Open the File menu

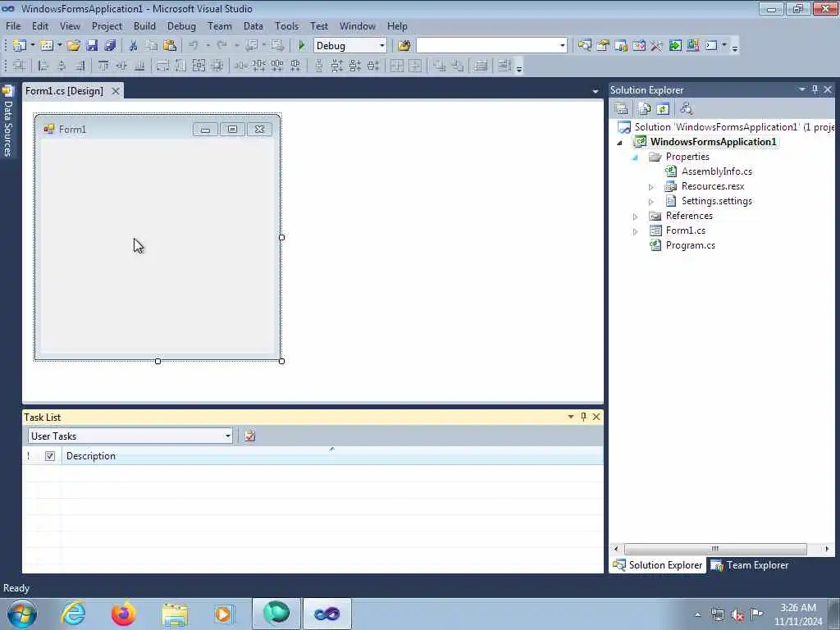click(x=13, y=25)
